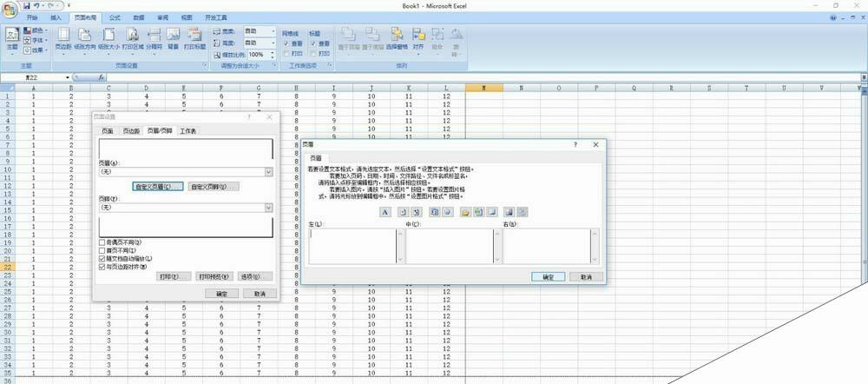Toggle gridlines 打印 print checkbox
The height and width of the screenshot is (384, 868).
coord(286,53)
